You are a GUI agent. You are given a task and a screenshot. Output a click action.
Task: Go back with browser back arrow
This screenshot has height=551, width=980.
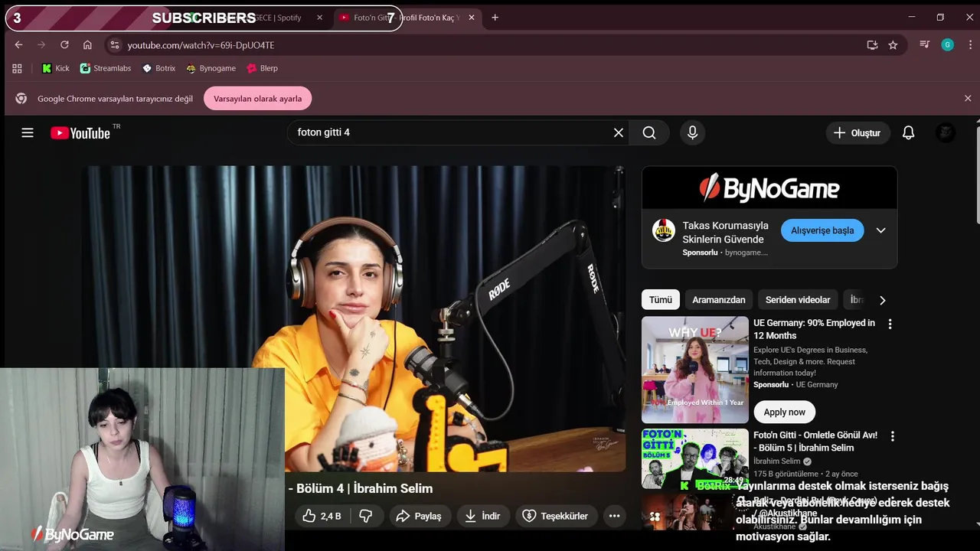click(18, 45)
